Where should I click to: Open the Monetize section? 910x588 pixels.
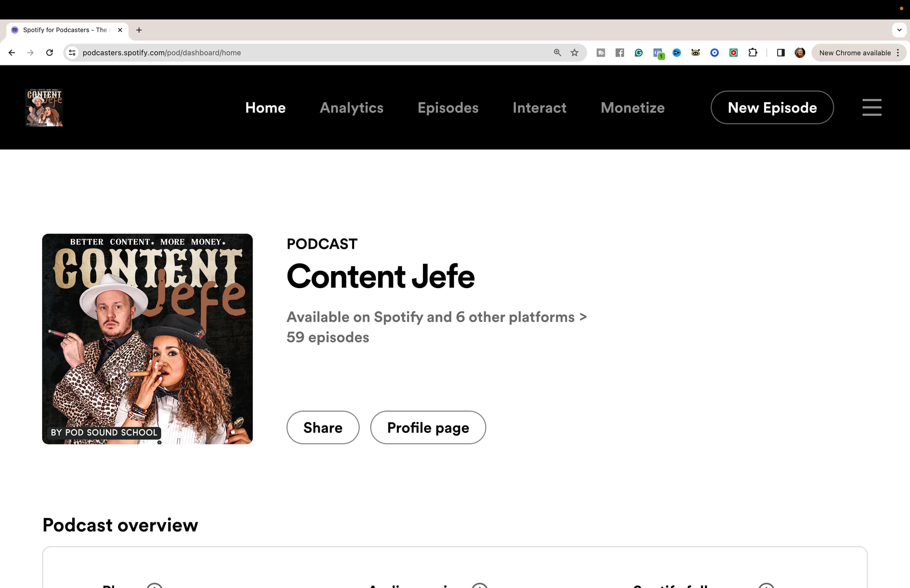click(633, 108)
